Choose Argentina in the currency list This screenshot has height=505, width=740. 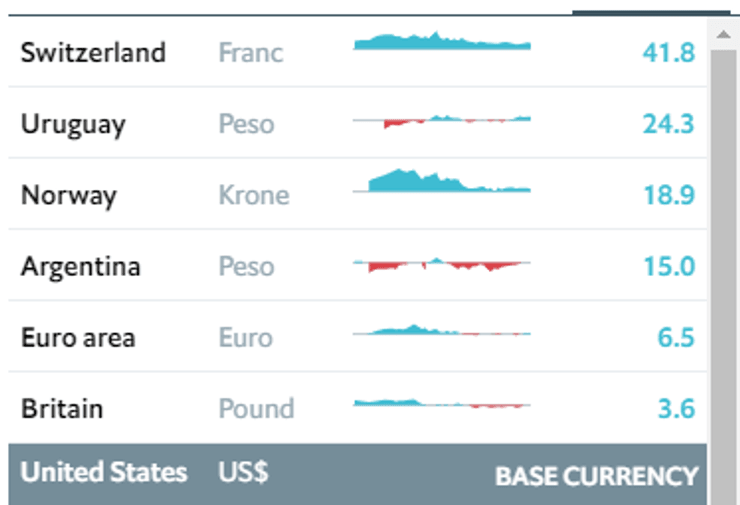80,267
